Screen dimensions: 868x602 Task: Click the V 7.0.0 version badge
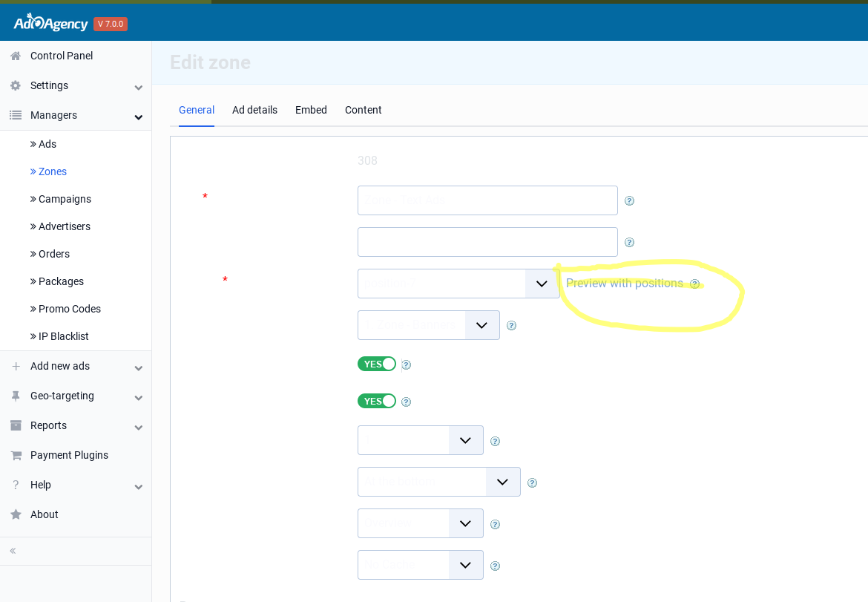[x=111, y=24]
